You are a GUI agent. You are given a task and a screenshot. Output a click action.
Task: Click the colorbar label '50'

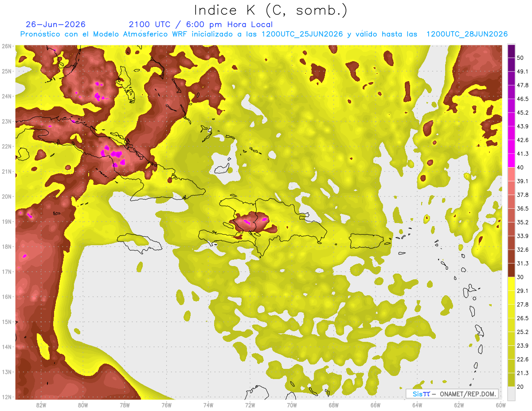[x=520, y=58]
